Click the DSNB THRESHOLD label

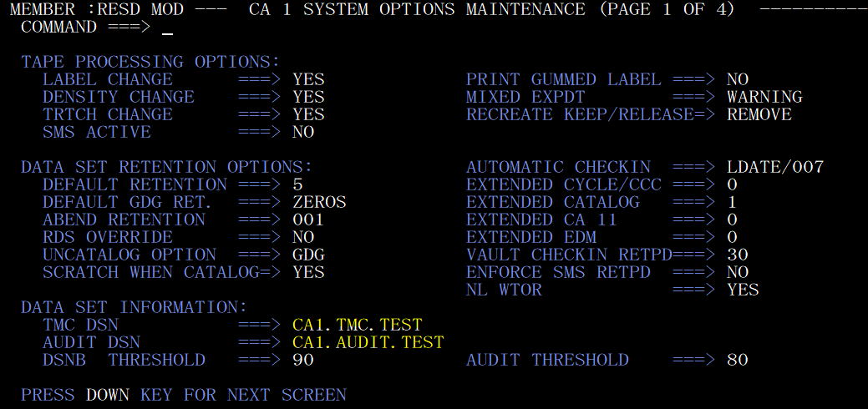click(x=124, y=361)
